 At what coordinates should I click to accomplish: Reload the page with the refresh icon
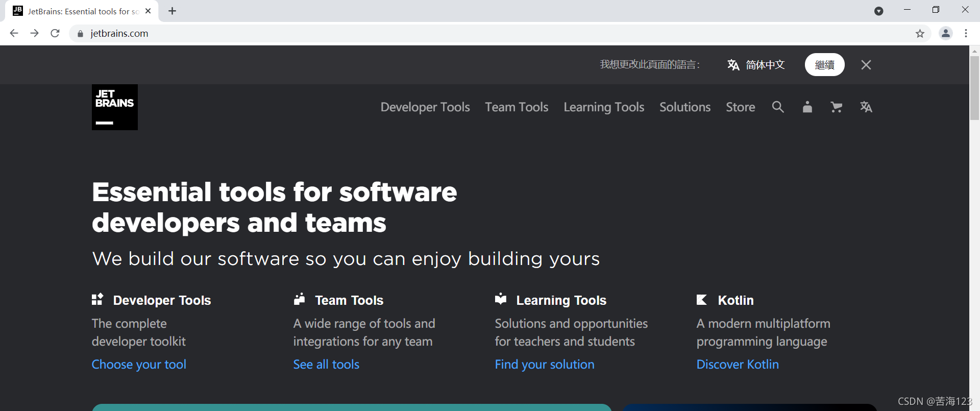pyautogui.click(x=55, y=33)
